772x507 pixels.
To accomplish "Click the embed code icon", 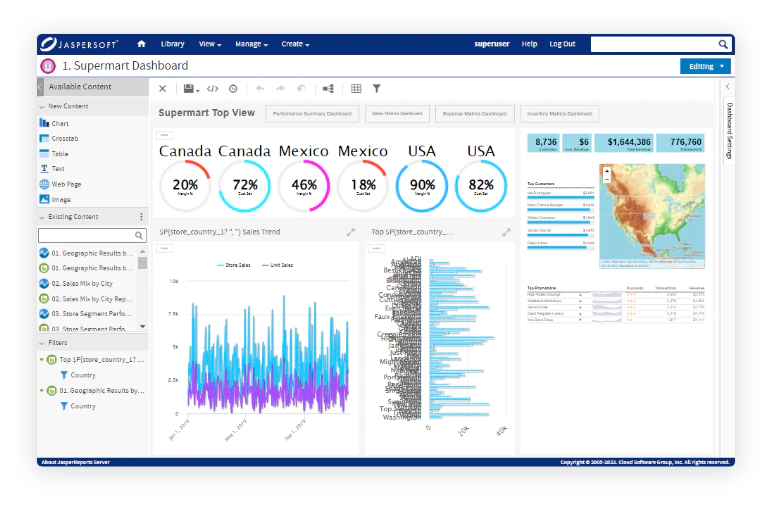I will [x=212, y=89].
